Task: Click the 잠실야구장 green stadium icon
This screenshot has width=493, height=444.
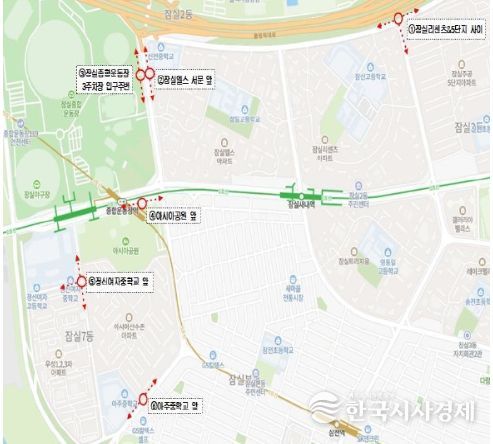Action: [37, 184]
